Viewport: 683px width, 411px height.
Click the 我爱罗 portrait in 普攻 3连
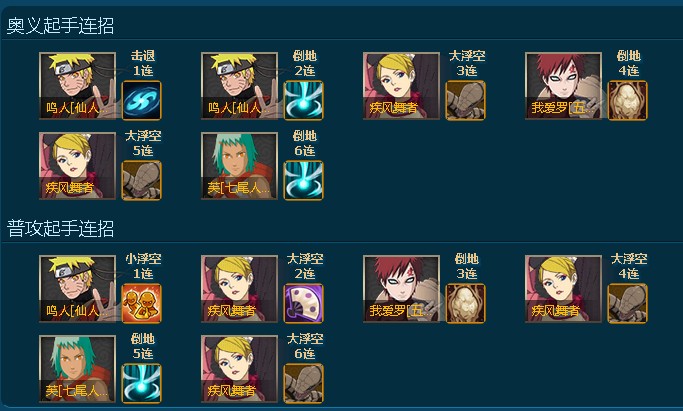pos(402,289)
